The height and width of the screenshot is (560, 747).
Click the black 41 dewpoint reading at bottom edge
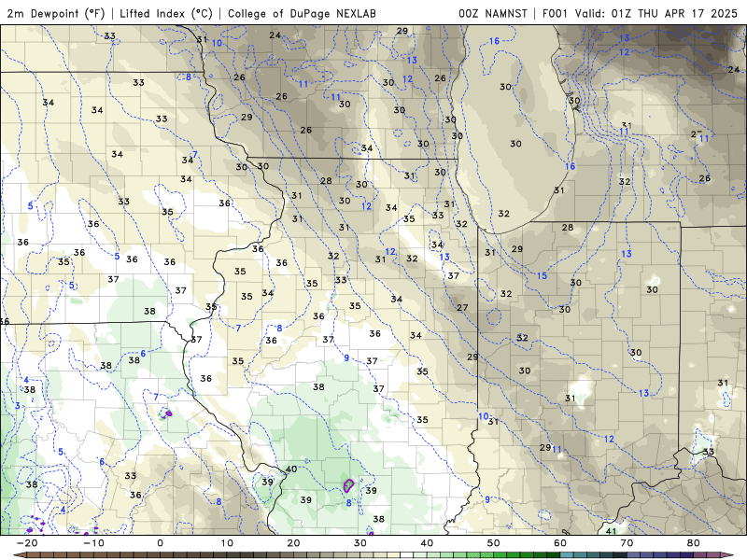click(x=611, y=531)
